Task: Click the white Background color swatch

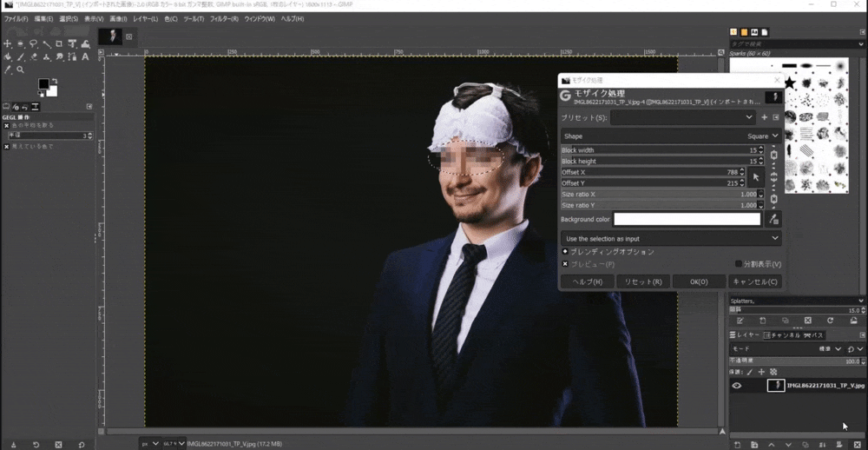Action: (687, 220)
